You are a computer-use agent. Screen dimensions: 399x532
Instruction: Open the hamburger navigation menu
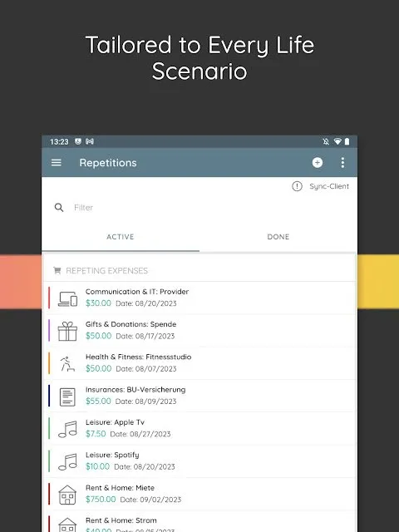pyautogui.click(x=57, y=163)
